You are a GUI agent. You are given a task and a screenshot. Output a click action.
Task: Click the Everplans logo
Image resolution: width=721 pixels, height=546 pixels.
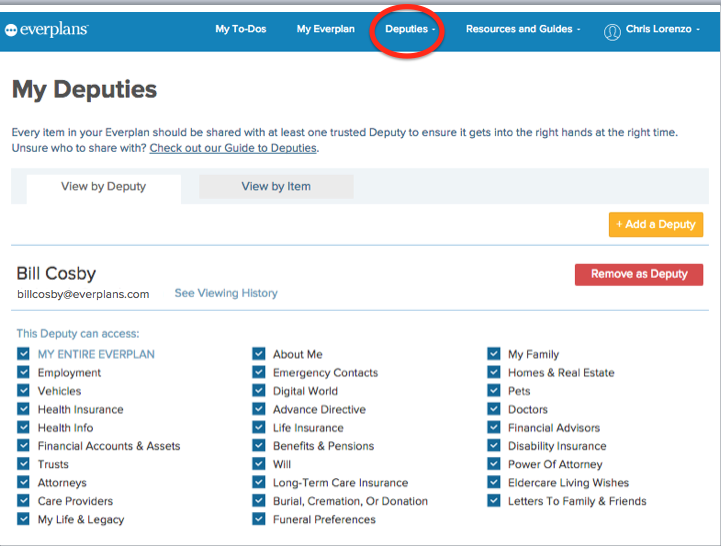(x=46, y=30)
